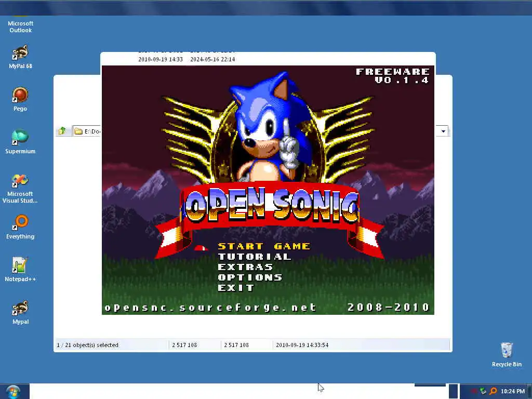This screenshot has width=532, height=399.
Task: Click '1 / 21 object(s) selected' in status bar
Action: click(87, 345)
